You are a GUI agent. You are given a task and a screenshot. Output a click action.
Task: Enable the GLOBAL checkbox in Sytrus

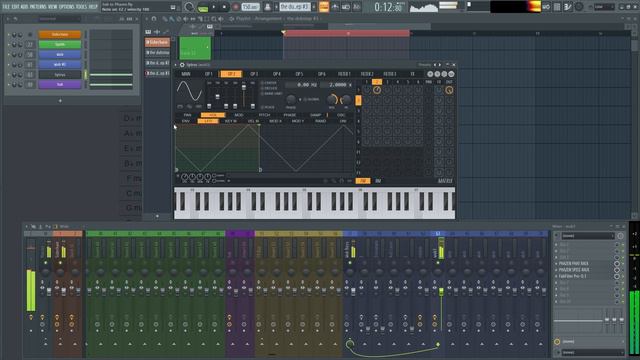click(305, 100)
